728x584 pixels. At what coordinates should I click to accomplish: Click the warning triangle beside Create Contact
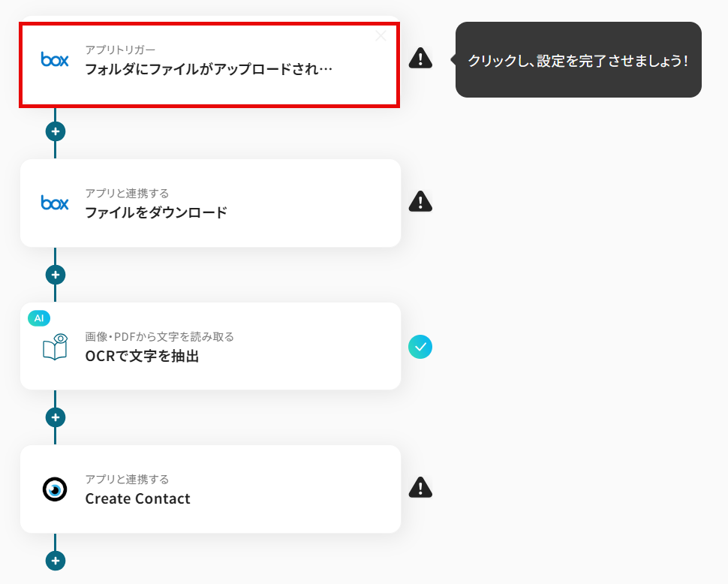pos(420,488)
